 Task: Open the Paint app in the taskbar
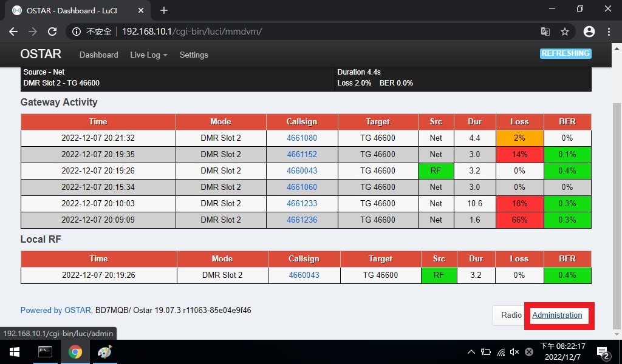[x=104, y=352]
